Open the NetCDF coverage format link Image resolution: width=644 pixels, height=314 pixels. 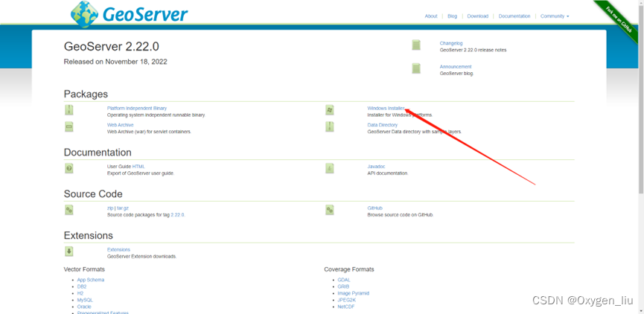click(x=346, y=307)
